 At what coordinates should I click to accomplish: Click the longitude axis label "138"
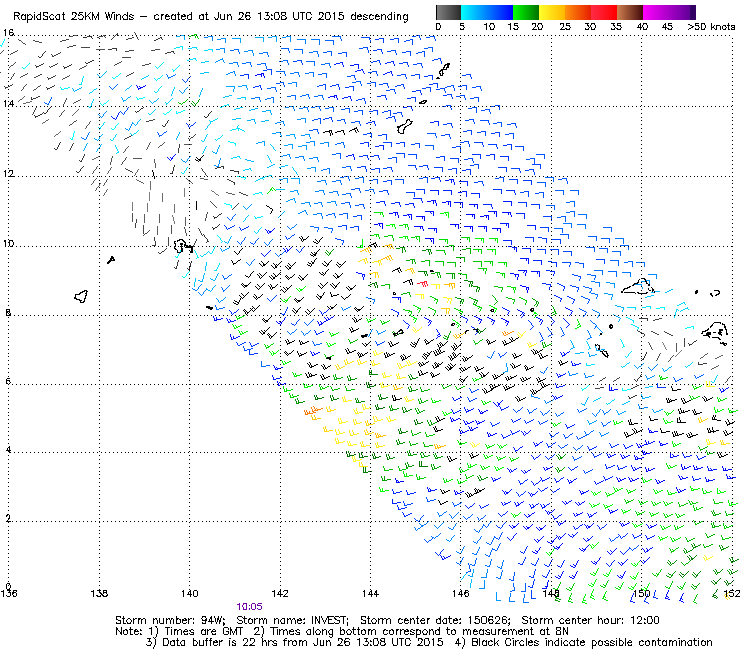99,593
